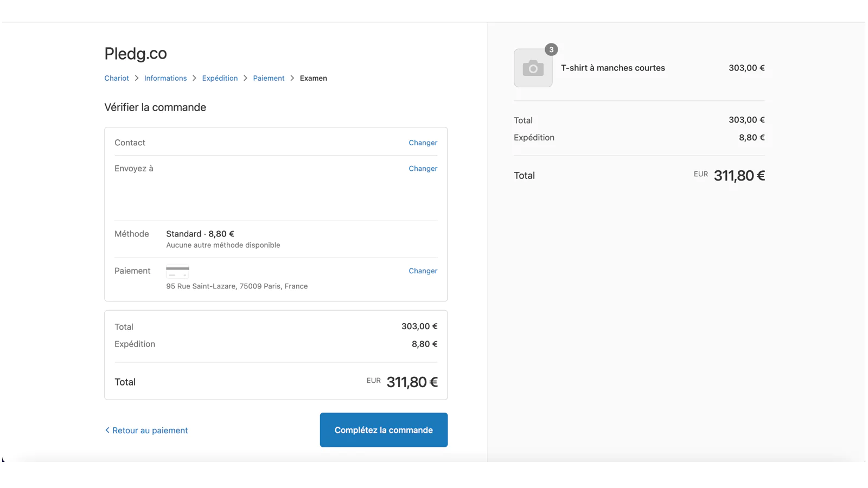Screen dimensions: 868x488
Task: Click the chevron arrow right after Informations
Action: [x=194, y=78]
